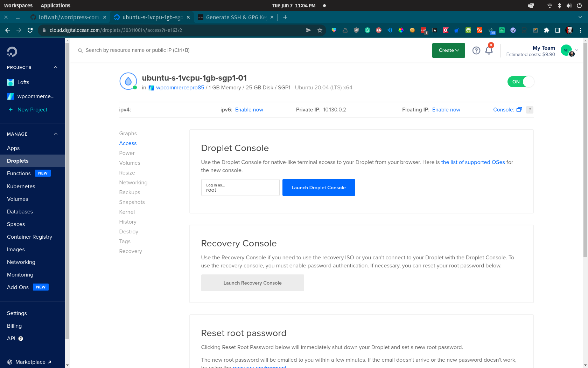Click the search magnifier icon

point(80,51)
